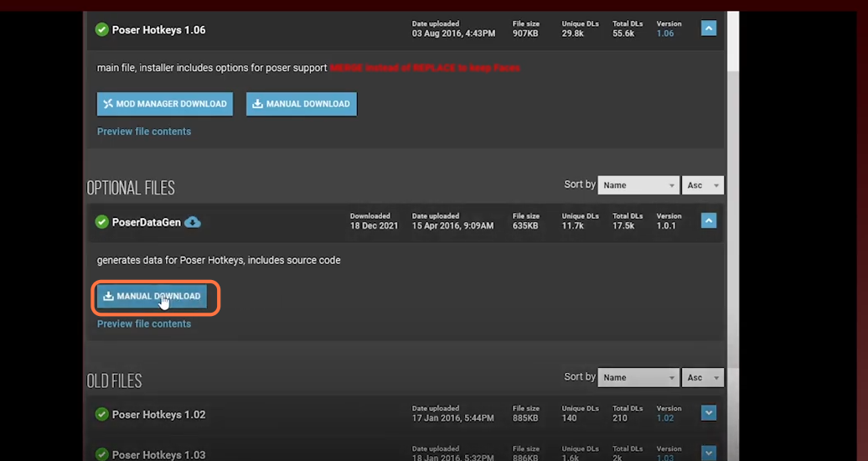Click Manual Download for Poser Hotkeys 1.06
Viewport: 868px width, 461px height.
pos(302,104)
